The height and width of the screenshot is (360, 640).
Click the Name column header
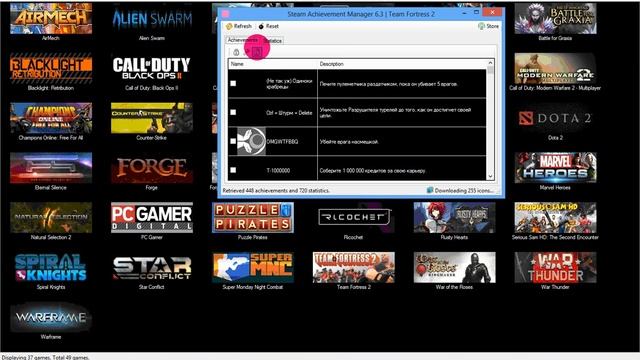click(273, 64)
